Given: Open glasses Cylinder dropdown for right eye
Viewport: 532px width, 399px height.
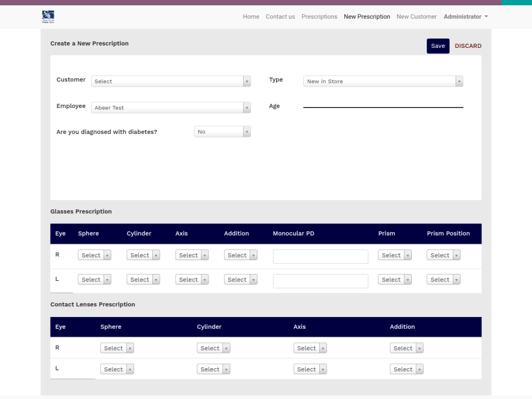Looking at the screenshot, I should tap(143, 255).
